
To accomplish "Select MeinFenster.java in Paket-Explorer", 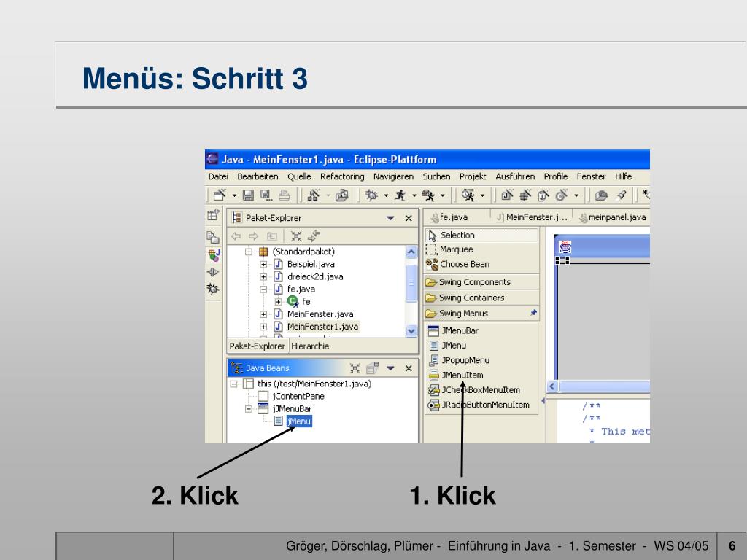I will tap(320, 314).
